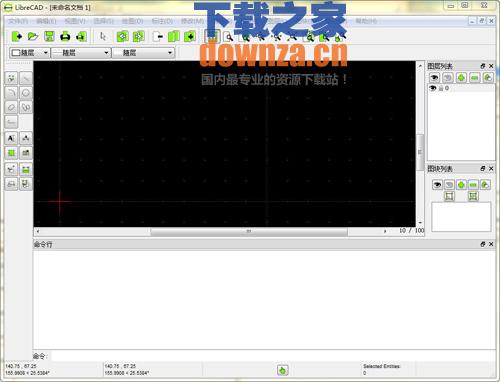Open the polyline drawing tools
The height and width of the screenshot is (382, 500).
coord(11,122)
